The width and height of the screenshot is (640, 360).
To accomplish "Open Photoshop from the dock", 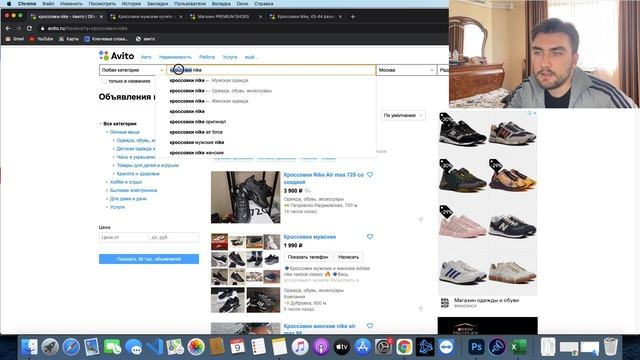I will pyautogui.click(x=476, y=347).
